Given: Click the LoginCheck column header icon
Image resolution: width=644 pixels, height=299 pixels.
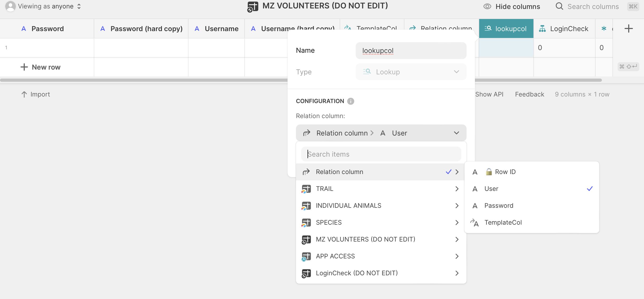Looking at the screenshot, I should coord(542,28).
